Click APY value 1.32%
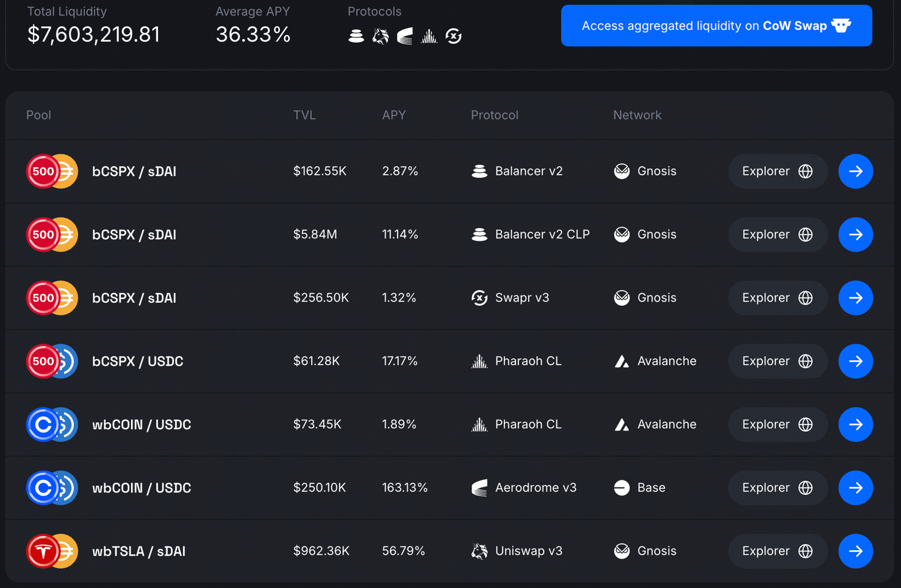This screenshot has height=588, width=901. coord(399,298)
